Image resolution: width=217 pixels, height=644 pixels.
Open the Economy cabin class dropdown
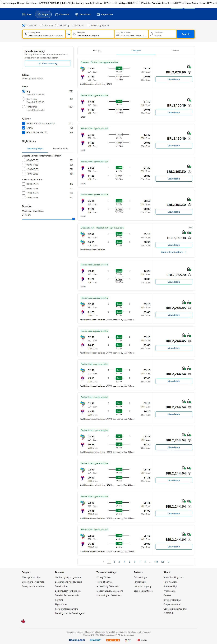click(78, 26)
